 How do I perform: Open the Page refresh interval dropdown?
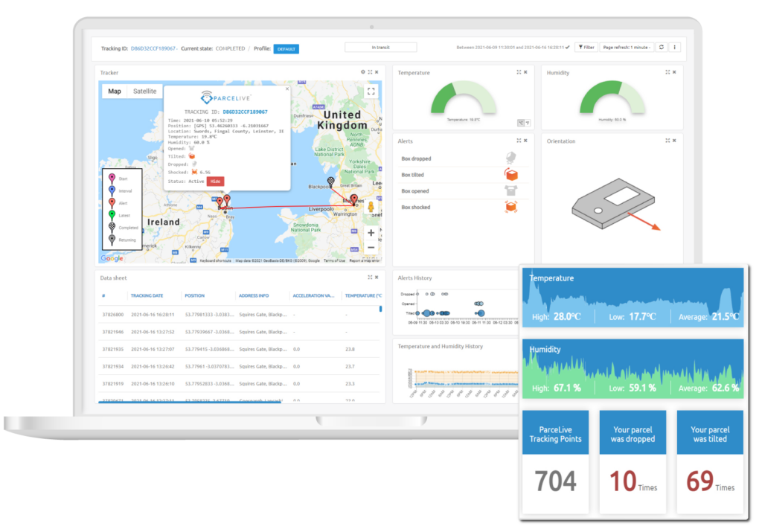pyautogui.click(x=627, y=47)
